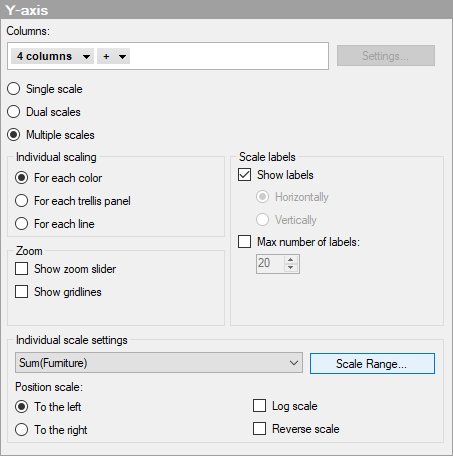This screenshot has height=456, width=453.
Task: Select the Single scale radio button
Action: pyautogui.click(x=14, y=89)
